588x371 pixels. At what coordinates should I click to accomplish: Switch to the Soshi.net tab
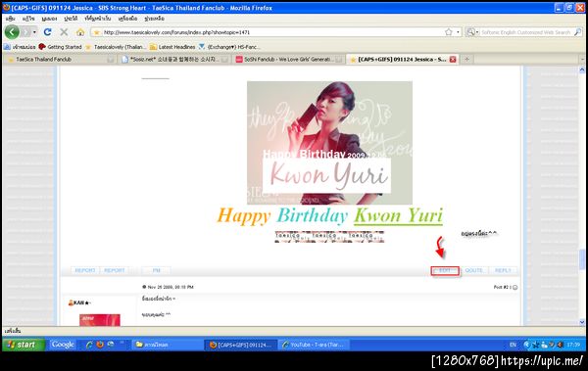click(174, 59)
